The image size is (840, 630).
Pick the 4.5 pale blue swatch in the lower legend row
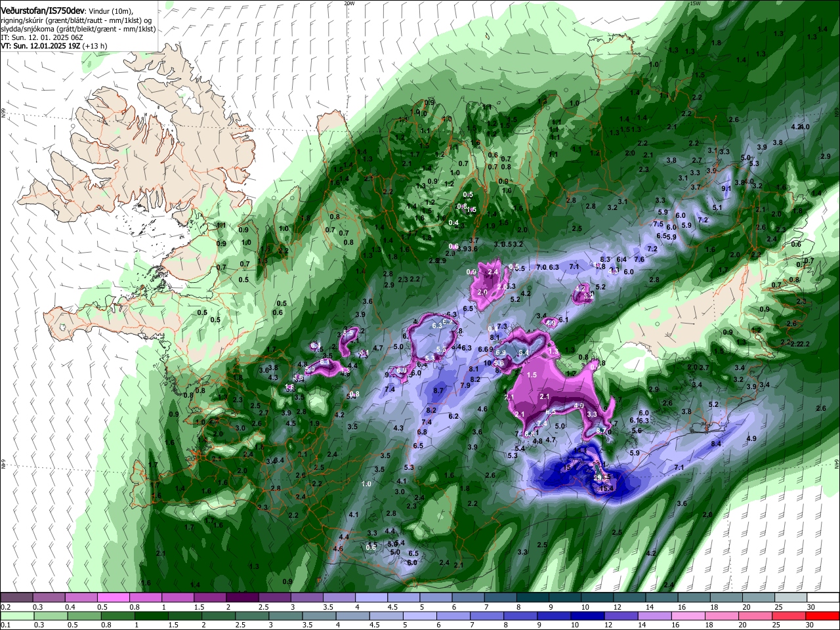[x=387, y=616]
